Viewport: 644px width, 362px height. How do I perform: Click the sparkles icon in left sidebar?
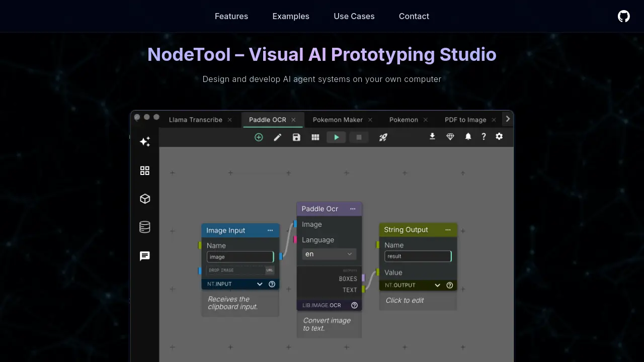pyautogui.click(x=145, y=142)
